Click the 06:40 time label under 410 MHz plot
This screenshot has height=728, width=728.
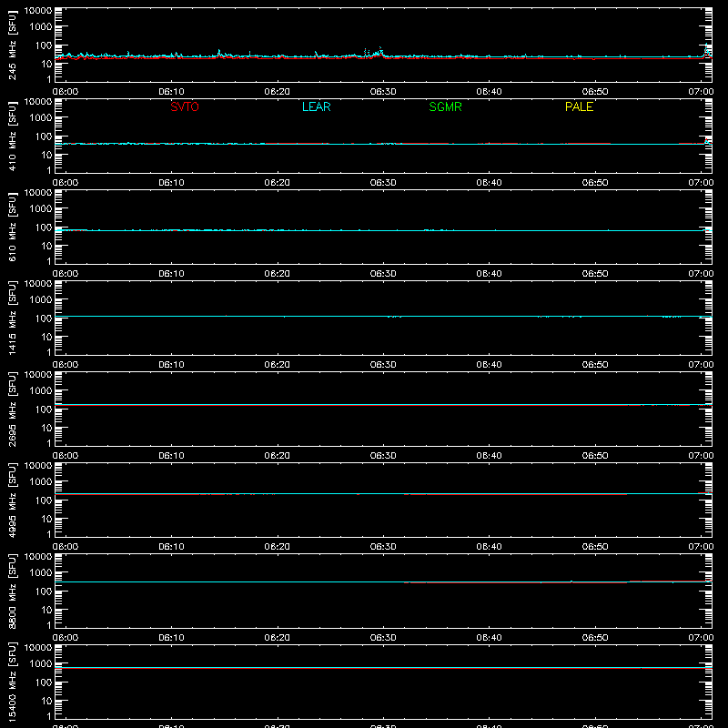tap(489, 183)
